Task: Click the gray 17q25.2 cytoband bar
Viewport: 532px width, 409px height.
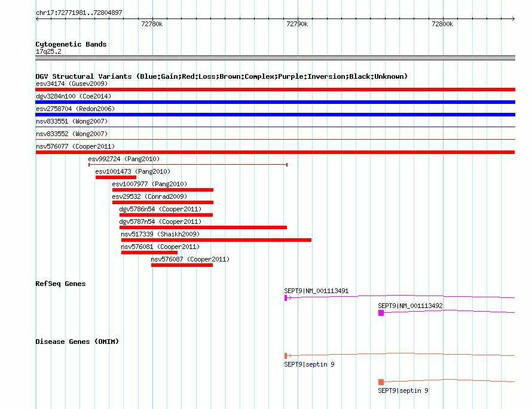Action: (275, 58)
